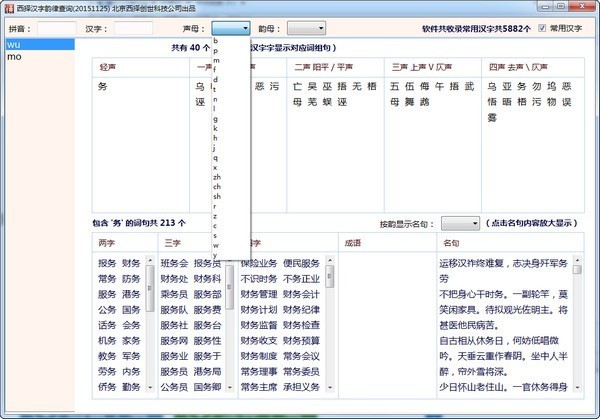
Task: Click the word 报务 in 两字 list
Action: [107, 263]
